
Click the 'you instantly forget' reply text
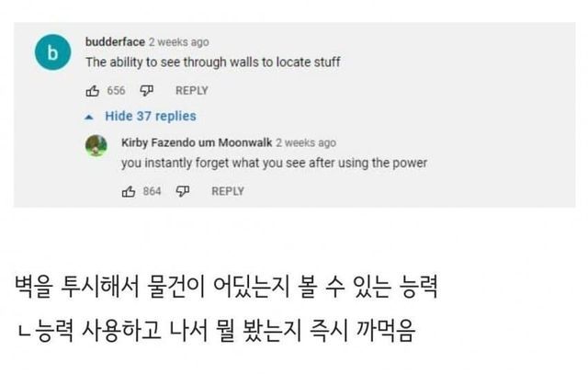pyautogui.click(x=274, y=164)
